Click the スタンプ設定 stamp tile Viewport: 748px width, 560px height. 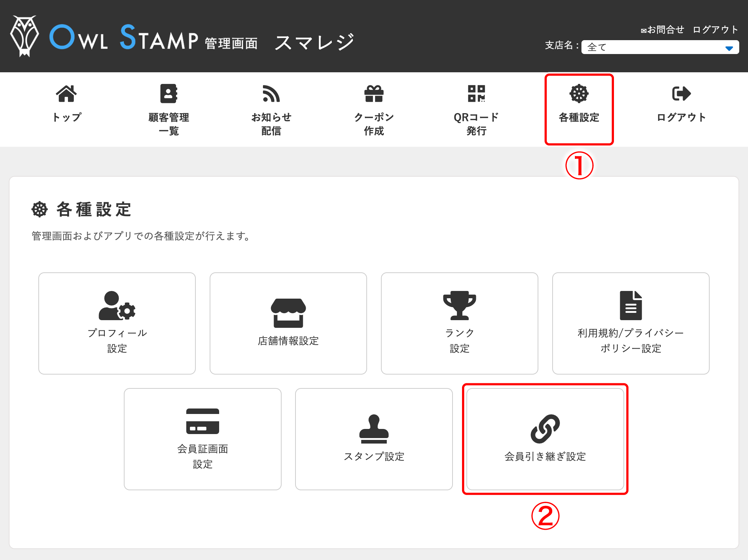coord(374,439)
